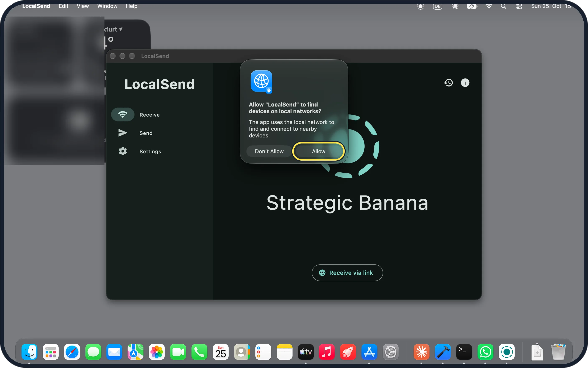Open Apple TV from the Dock
The image size is (588, 368).
(305, 352)
